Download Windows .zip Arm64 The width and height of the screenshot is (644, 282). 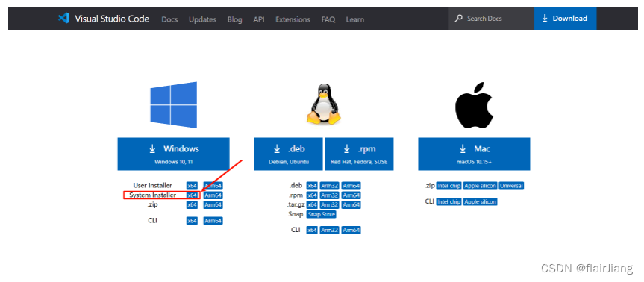213,204
